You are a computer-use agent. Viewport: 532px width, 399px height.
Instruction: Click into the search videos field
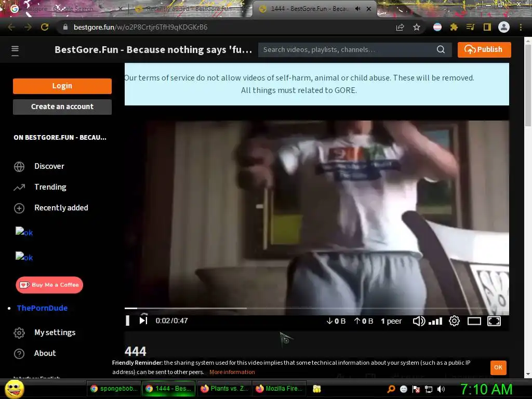point(348,49)
